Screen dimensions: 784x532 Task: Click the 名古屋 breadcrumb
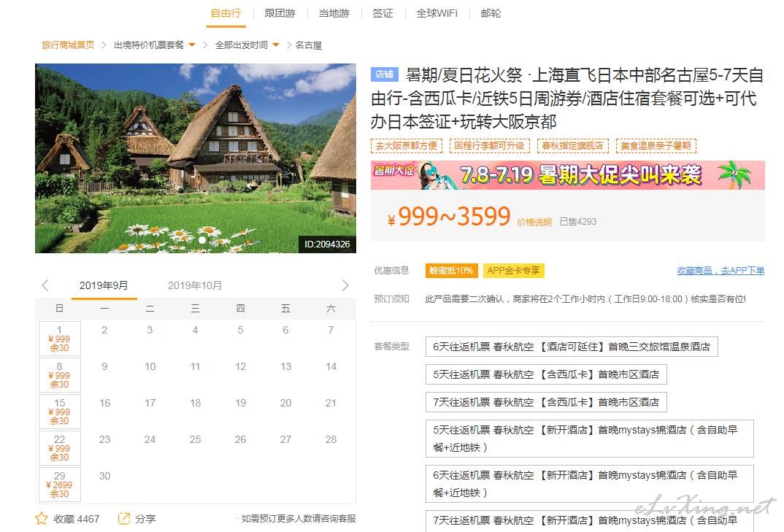point(309,45)
